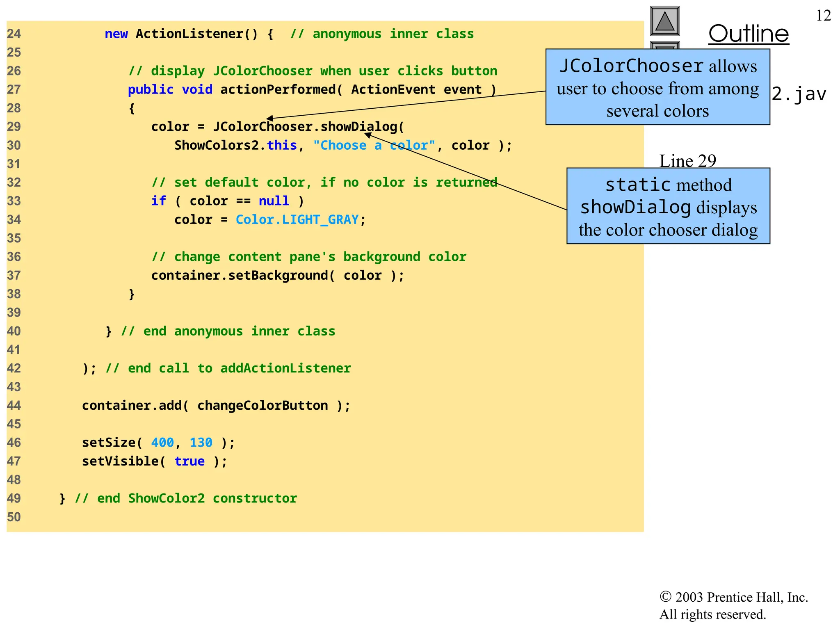This screenshot has width=840, height=630.
Task: Click the slide number 12
Action: [823, 16]
